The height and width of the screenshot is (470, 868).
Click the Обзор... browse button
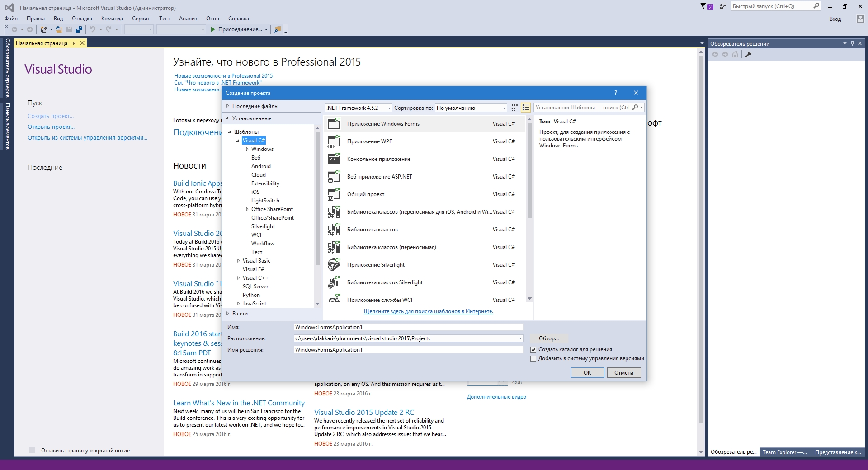pos(549,338)
